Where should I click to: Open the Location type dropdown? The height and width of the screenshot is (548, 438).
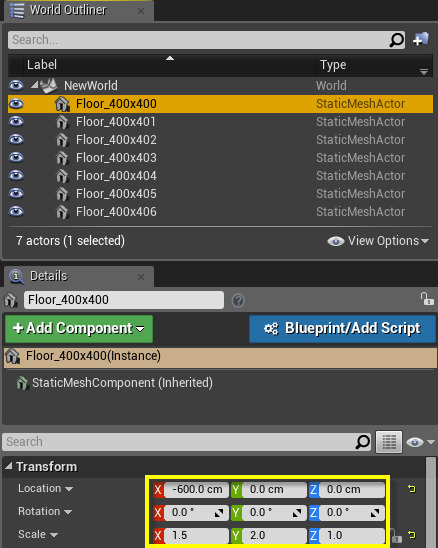[45, 489]
